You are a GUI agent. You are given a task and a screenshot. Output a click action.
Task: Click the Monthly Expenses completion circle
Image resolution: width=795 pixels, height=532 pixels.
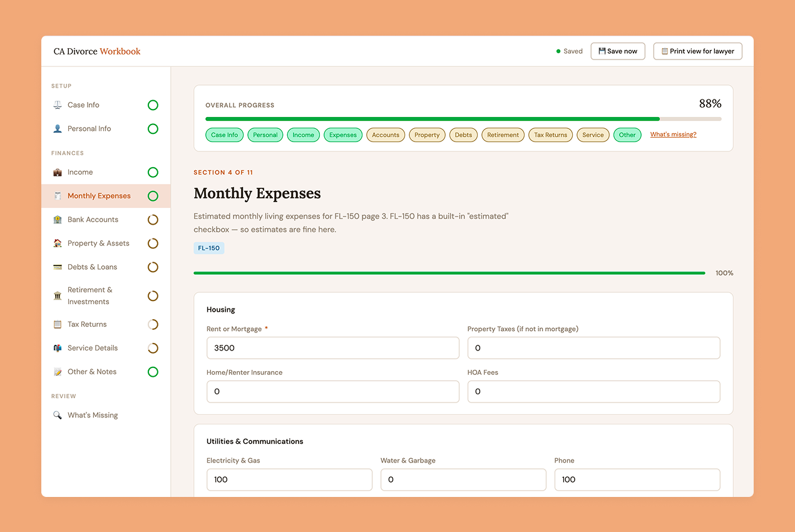(153, 196)
